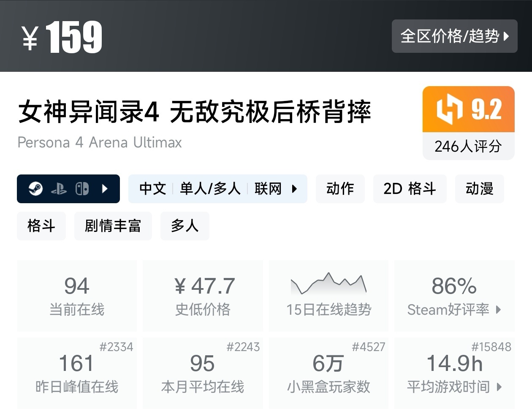Image resolution: width=532 pixels, height=414 pixels.
Task: View the 246人评分 rating count
Action: (468, 147)
